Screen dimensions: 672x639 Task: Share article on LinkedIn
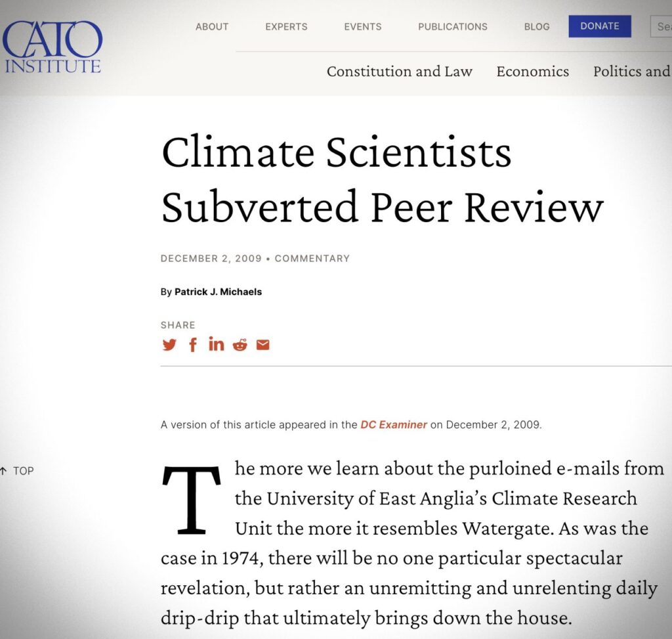[x=216, y=344]
